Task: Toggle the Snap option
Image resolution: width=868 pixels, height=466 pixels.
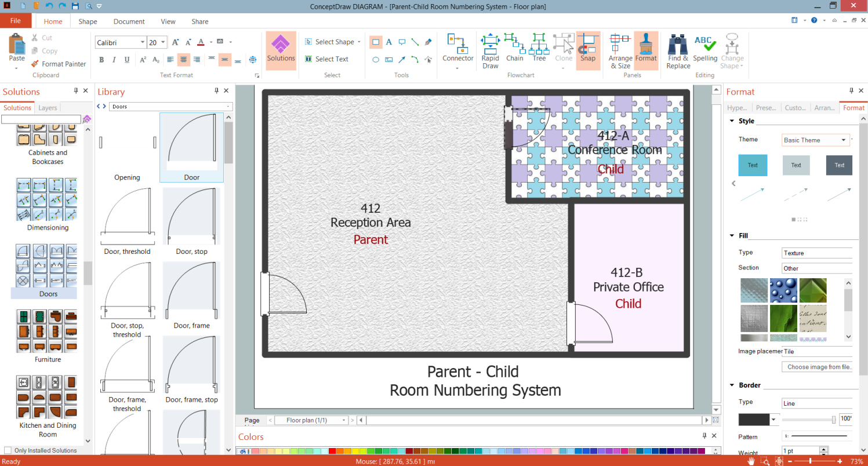Action: pos(588,48)
